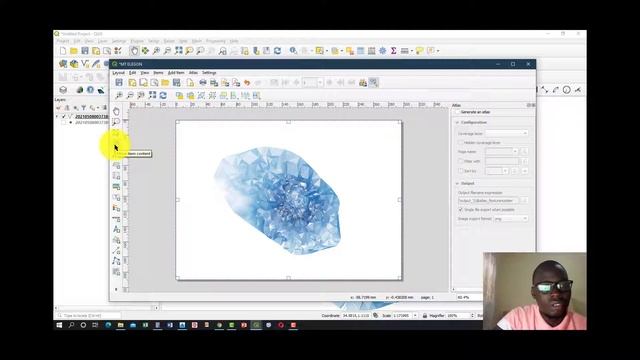The height and width of the screenshot is (360, 640).
Task: Click the Identify Features icon in main QGIS
Action: click(x=293, y=51)
